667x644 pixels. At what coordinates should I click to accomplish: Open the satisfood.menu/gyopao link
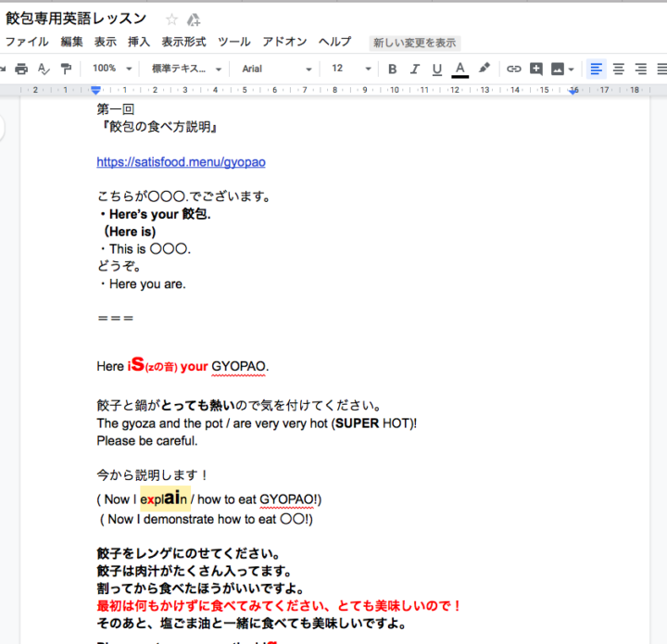click(x=181, y=161)
